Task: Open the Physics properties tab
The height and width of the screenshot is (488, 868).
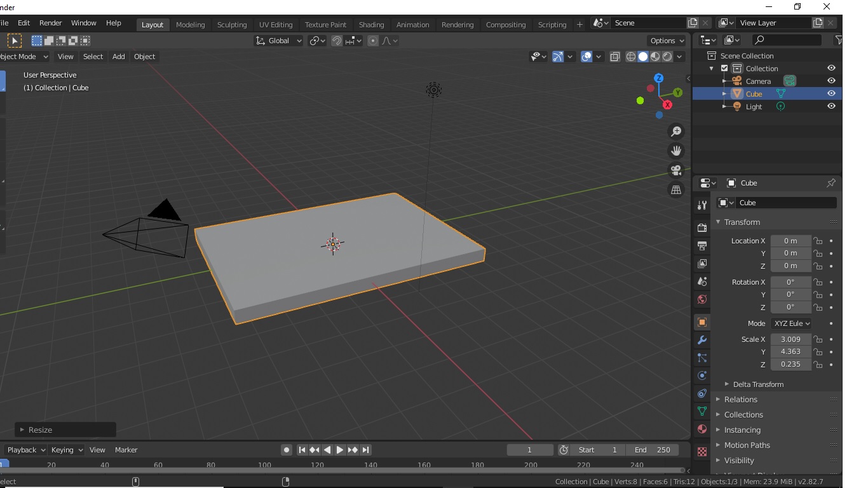Action: click(702, 376)
